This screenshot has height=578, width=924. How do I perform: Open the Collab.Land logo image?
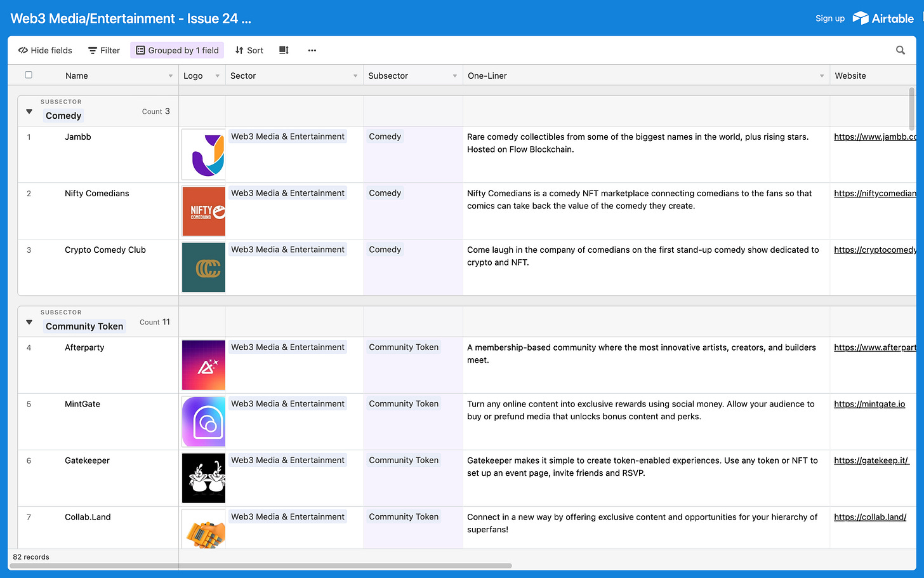(x=204, y=529)
